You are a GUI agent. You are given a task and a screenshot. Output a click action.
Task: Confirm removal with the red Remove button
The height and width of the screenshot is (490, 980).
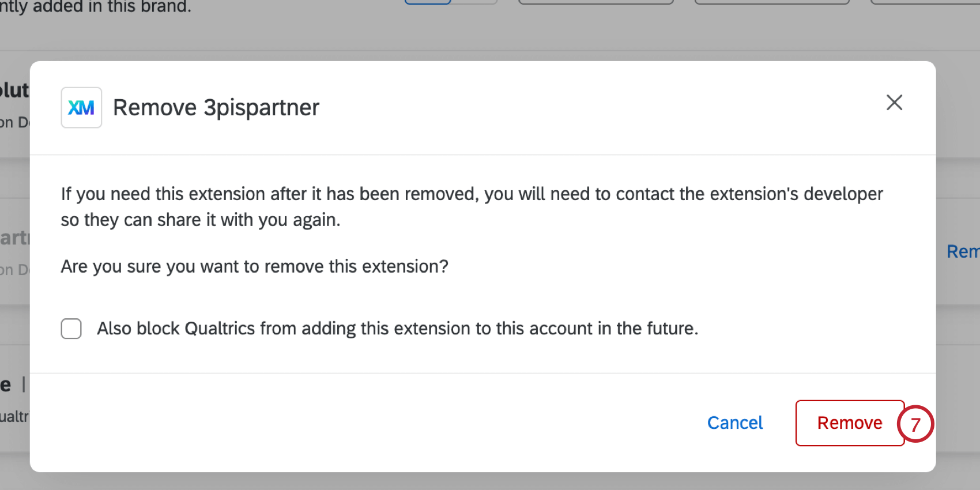tap(849, 423)
